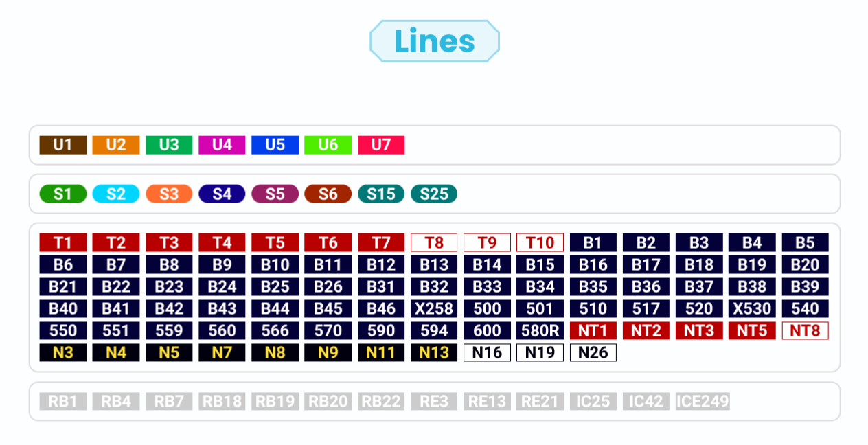Open the outlined T8 tram line

click(x=434, y=242)
